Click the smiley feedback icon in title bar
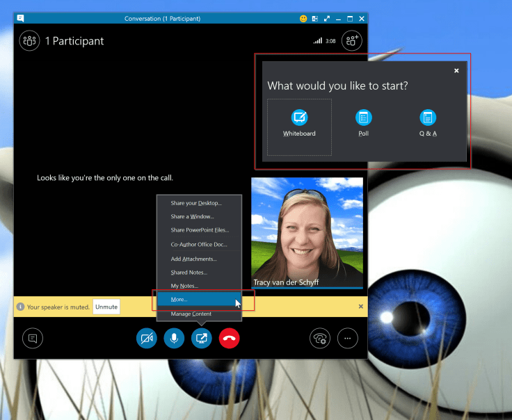512x420 pixels. point(303,18)
